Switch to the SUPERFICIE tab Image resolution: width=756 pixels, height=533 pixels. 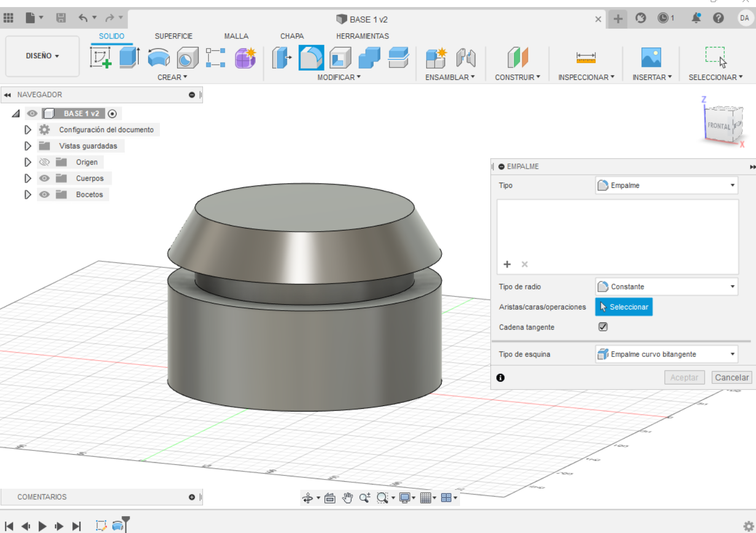pyautogui.click(x=173, y=36)
